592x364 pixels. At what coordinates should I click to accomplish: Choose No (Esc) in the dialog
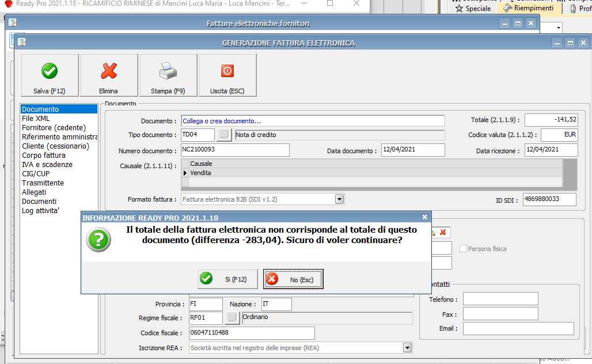[293, 279]
